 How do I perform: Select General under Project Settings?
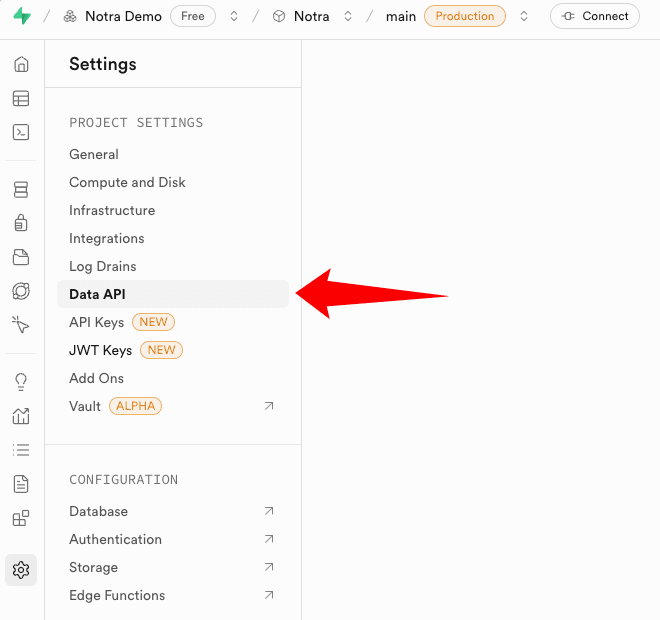pos(94,154)
